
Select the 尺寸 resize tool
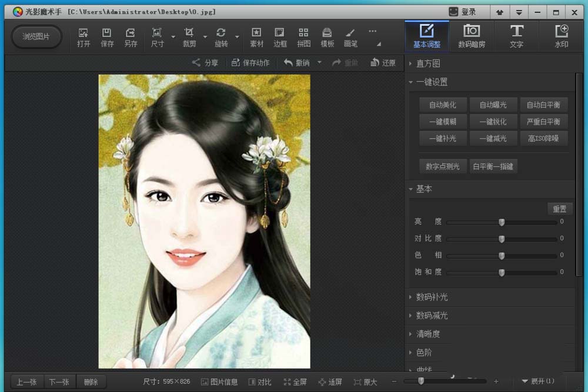157,38
